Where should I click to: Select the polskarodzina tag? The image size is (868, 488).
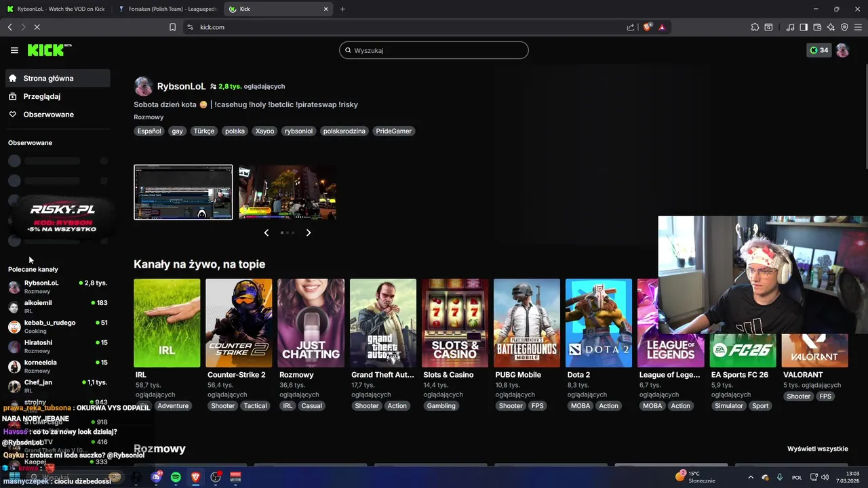[x=344, y=131]
